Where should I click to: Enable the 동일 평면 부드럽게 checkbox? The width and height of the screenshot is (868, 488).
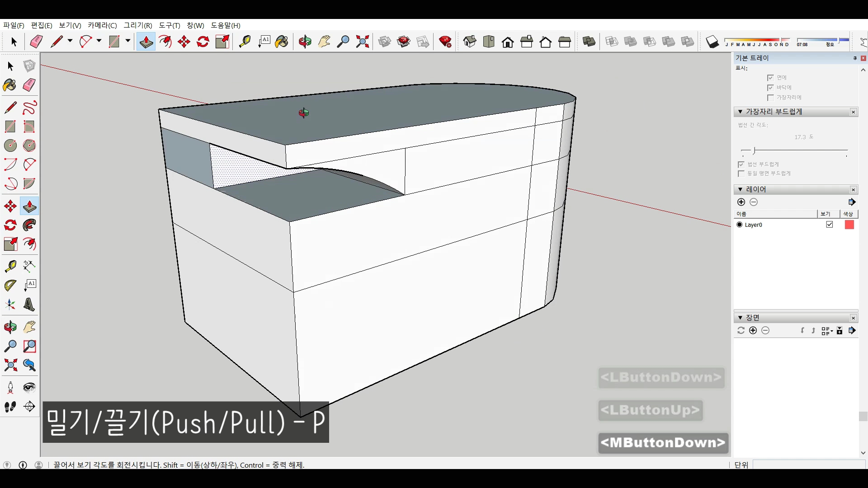pos(741,174)
